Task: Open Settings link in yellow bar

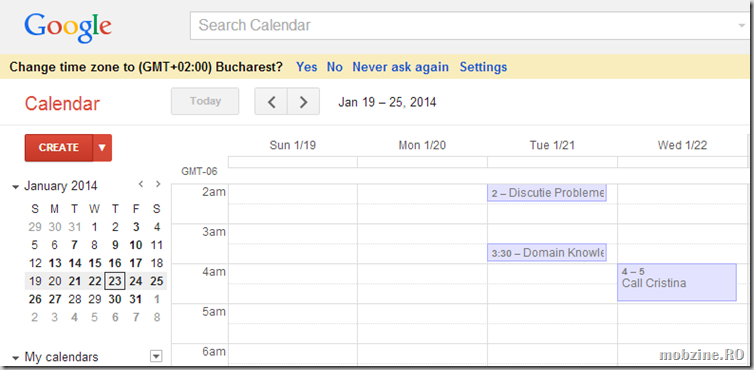Action: (483, 67)
